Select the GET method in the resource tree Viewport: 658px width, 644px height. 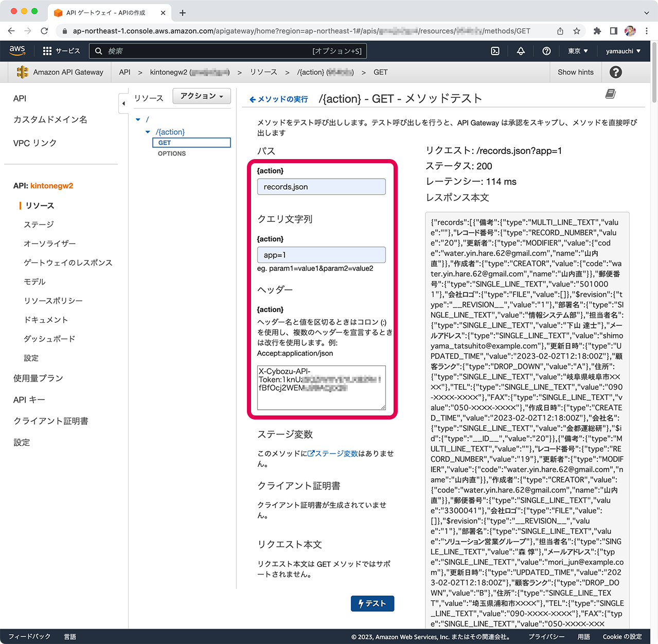(191, 143)
